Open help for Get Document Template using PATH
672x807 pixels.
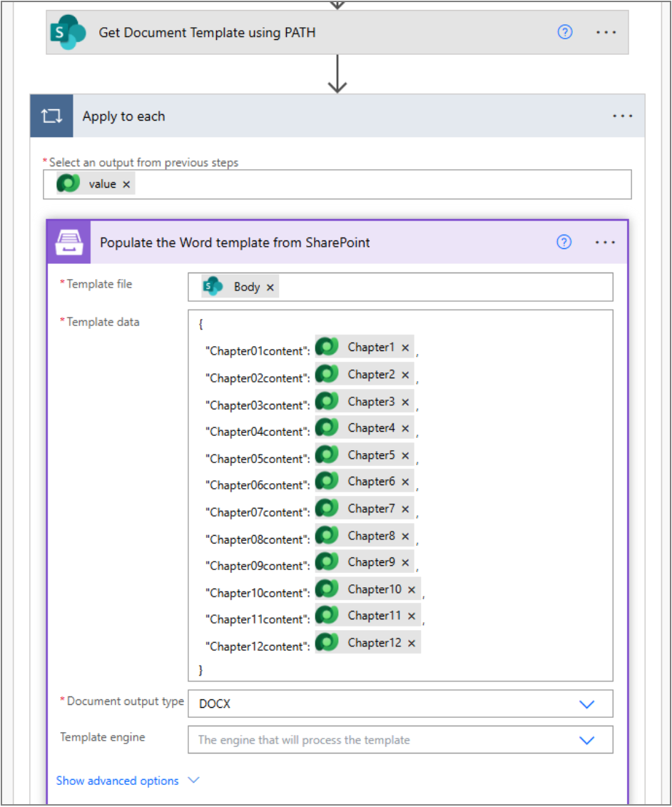[x=564, y=32]
